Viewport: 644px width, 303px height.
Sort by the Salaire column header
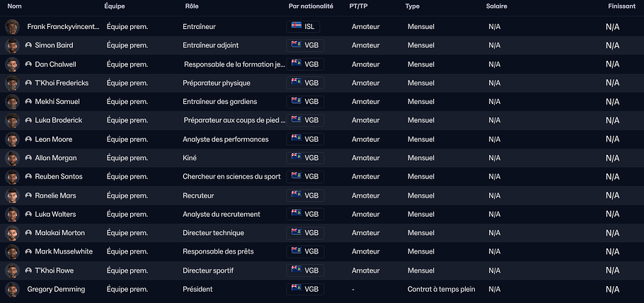click(x=496, y=6)
